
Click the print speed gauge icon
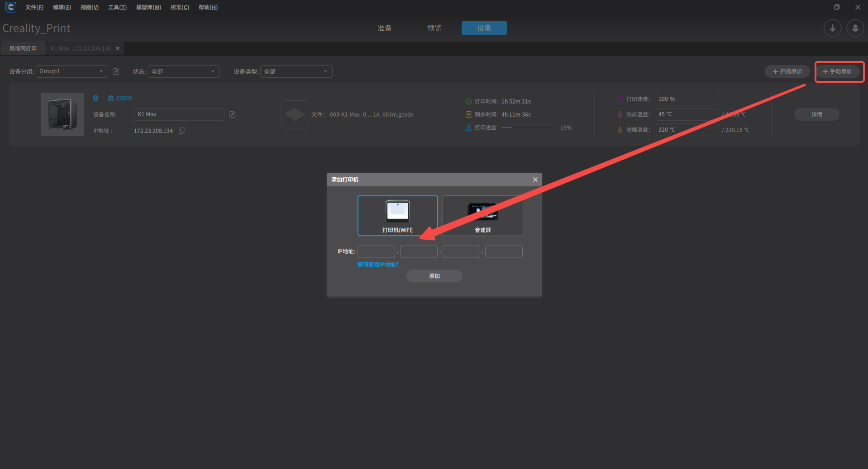(620, 99)
